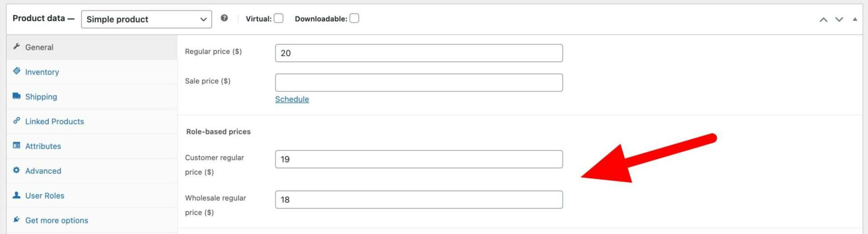
Task: Open the Simple product type dropdown
Action: tap(146, 19)
